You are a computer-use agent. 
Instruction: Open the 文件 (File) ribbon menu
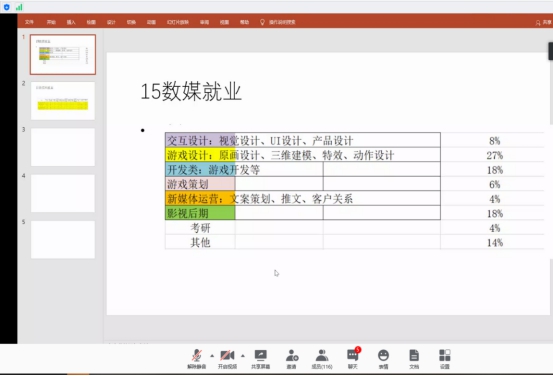tap(29, 22)
